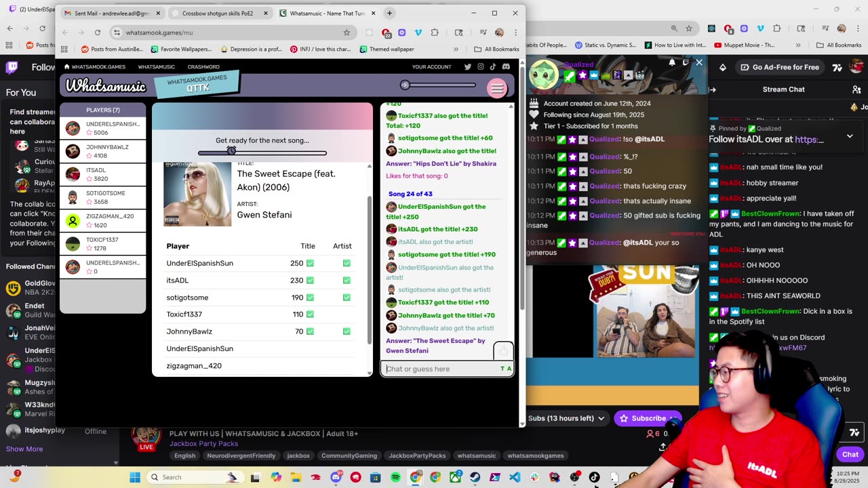Click the Windows Start button
The height and width of the screenshot is (488, 868).
(x=135, y=477)
